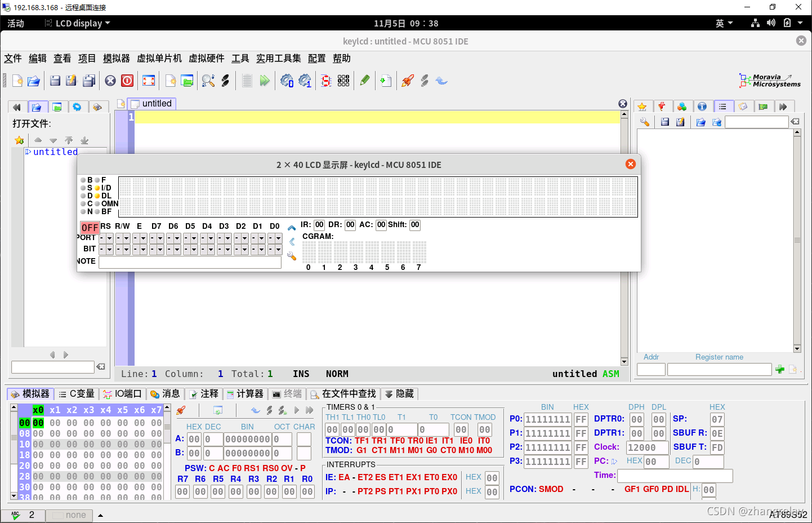812x523 pixels.
Task: Open the D0 BIT dropdown
Action: click(x=275, y=249)
